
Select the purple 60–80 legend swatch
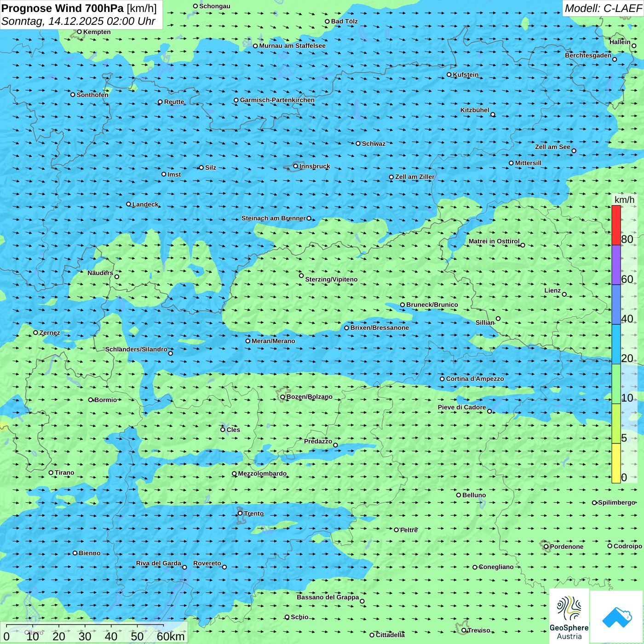click(616, 265)
